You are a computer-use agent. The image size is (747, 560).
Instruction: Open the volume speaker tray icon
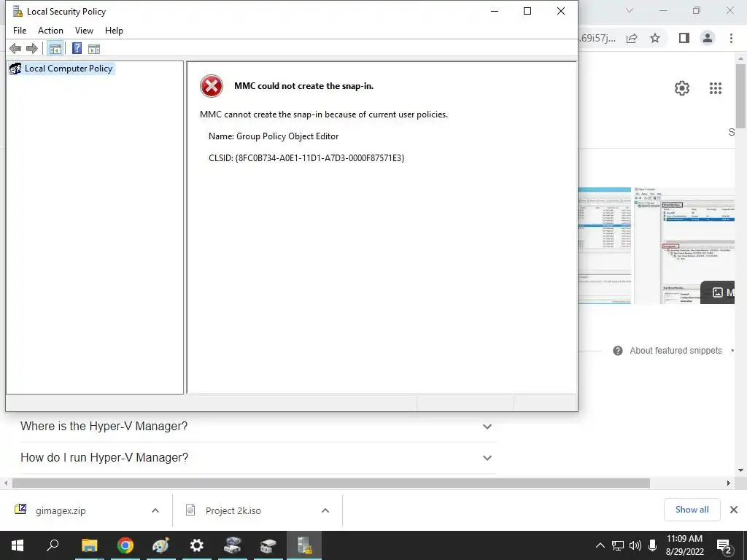click(x=635, y=545)
